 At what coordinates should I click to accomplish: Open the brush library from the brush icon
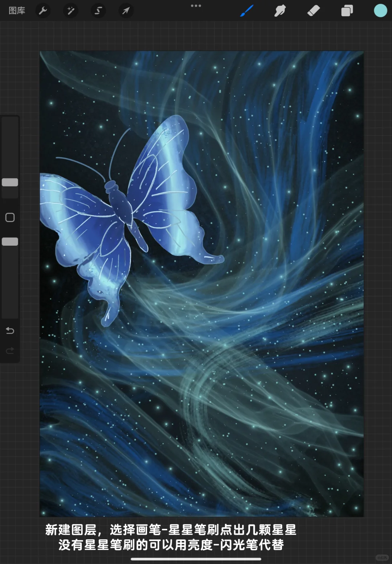[247, 11]
